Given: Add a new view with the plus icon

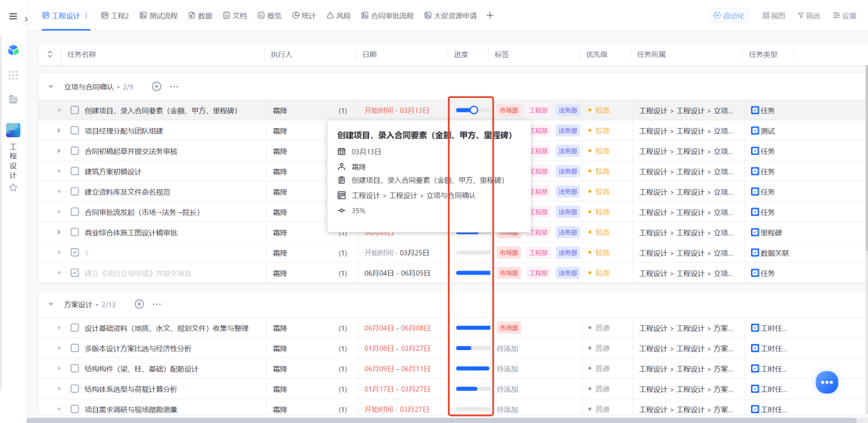Looking at the screenshot, I should pyautogui.click(x=490, y=16).
